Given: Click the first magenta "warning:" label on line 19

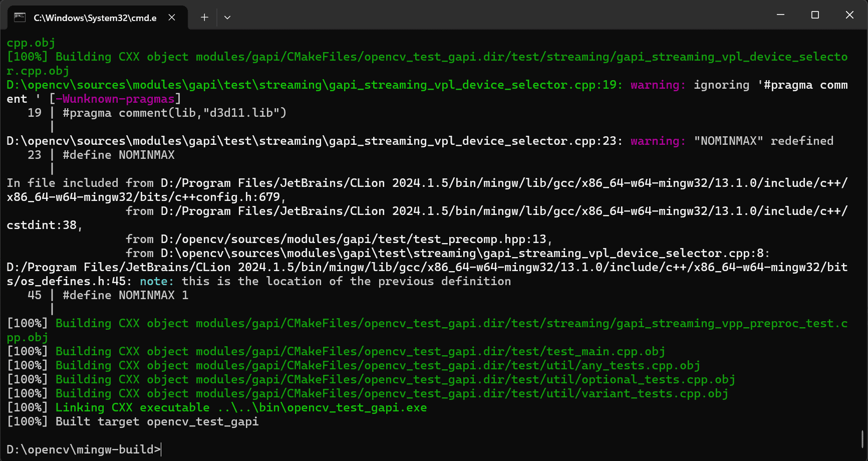Looking at the screenshot, I should (658, 85).
